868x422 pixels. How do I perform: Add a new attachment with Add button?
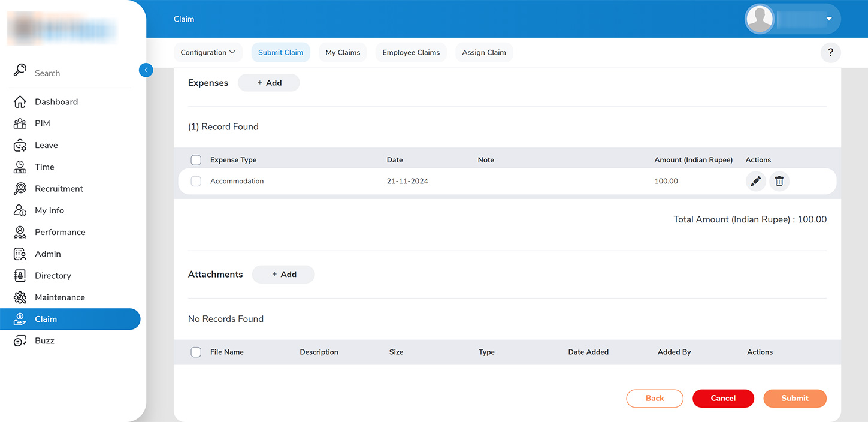tap(283, 275)
